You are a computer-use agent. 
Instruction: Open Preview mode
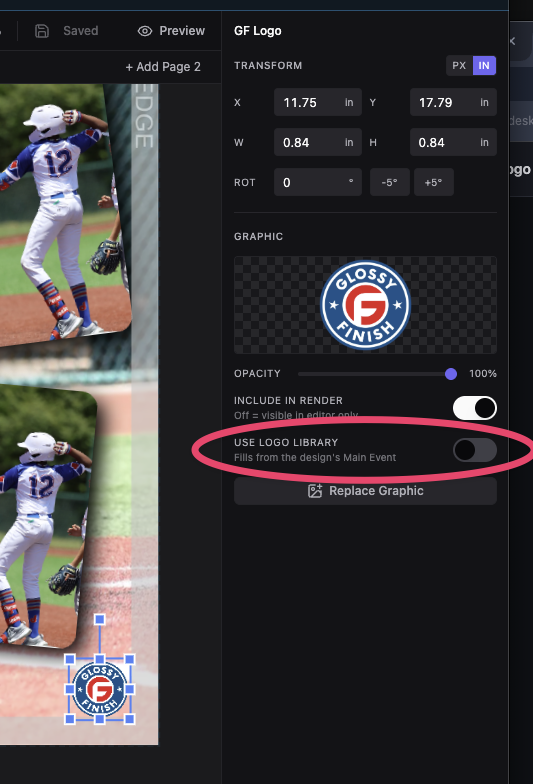(172, 31)
